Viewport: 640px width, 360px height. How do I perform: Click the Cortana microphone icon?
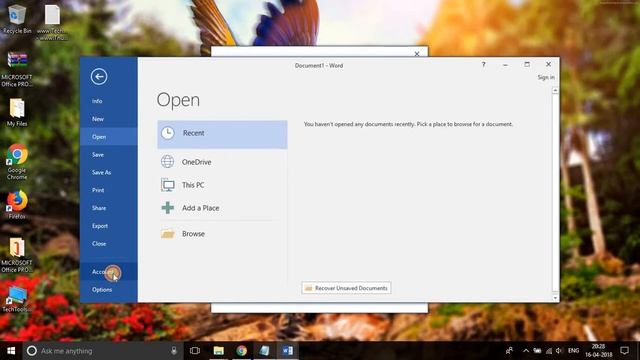[174, 351]
